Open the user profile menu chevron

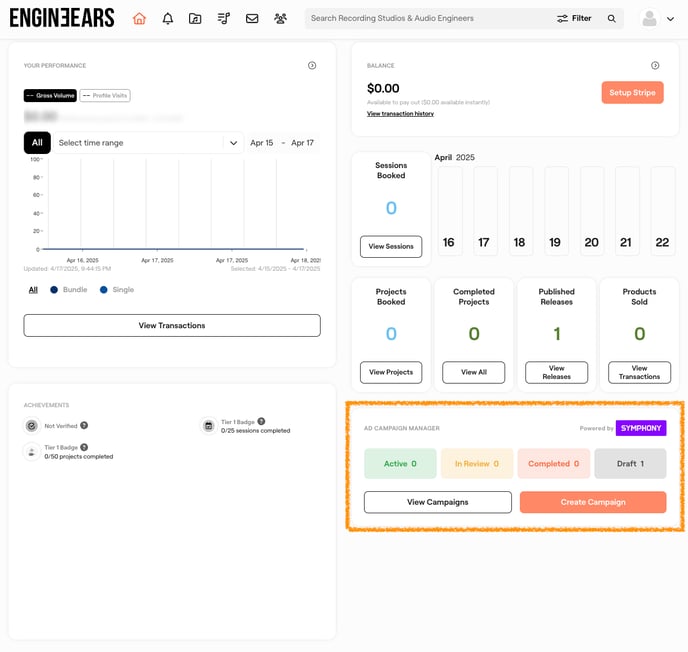pos(670,19)
